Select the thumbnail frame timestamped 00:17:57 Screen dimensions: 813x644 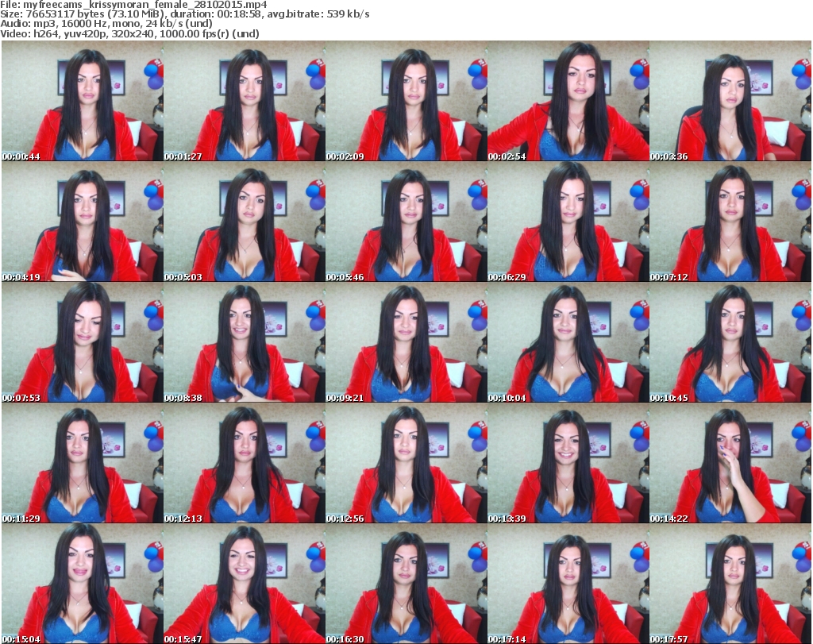(x=730, y=584)
